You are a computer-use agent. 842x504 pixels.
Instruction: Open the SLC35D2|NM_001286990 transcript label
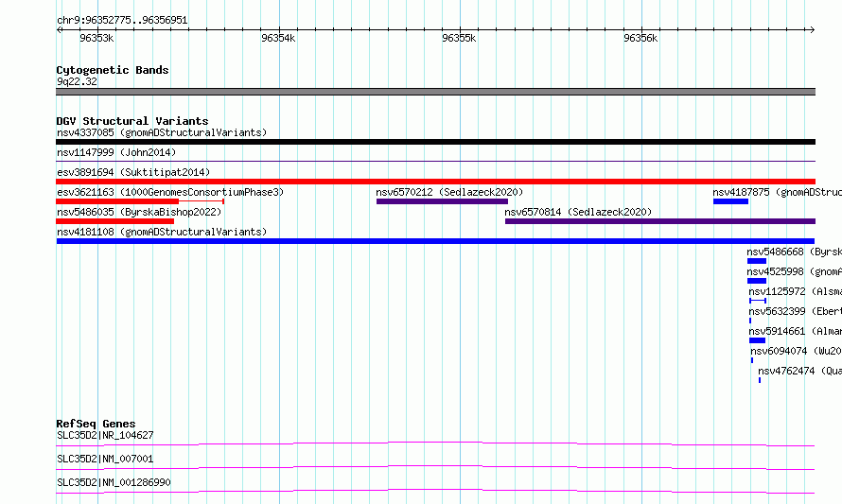click(x=114, y=482)
